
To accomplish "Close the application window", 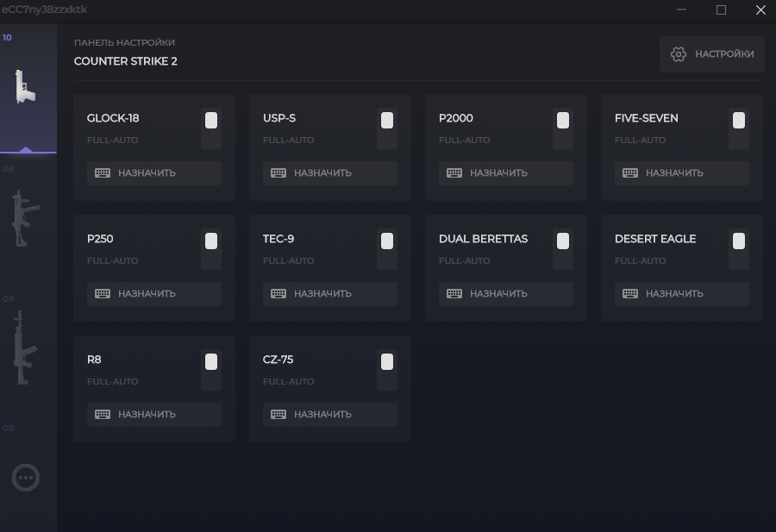I will [760, 9].
